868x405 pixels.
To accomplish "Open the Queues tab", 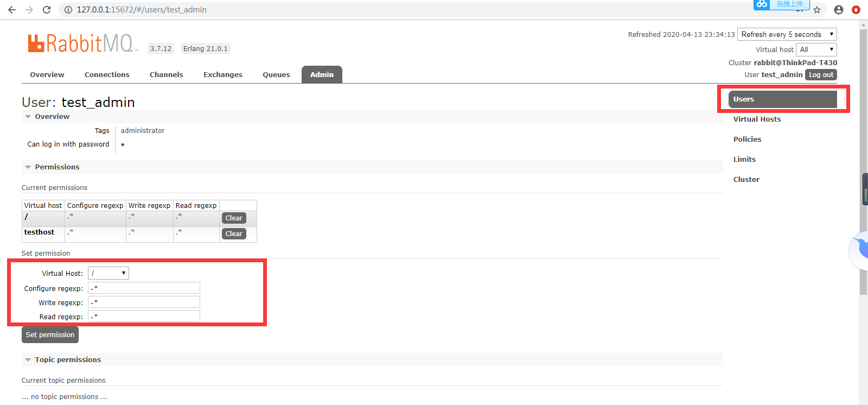I will pos(276,75).
